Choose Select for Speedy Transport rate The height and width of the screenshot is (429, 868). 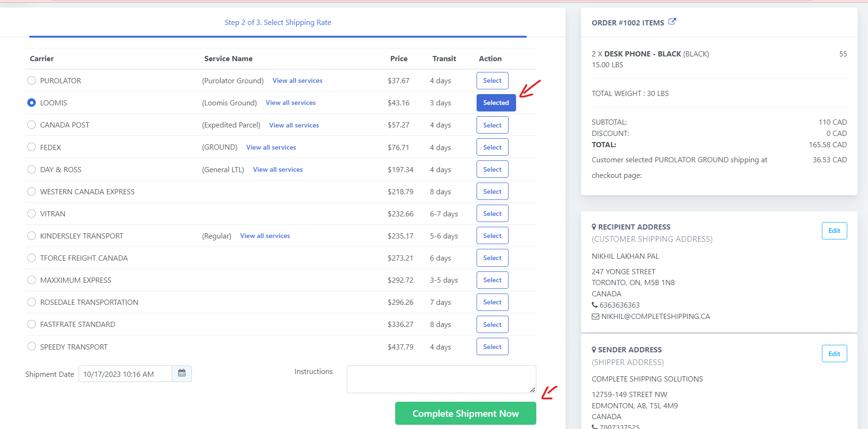tap(492, 347)
